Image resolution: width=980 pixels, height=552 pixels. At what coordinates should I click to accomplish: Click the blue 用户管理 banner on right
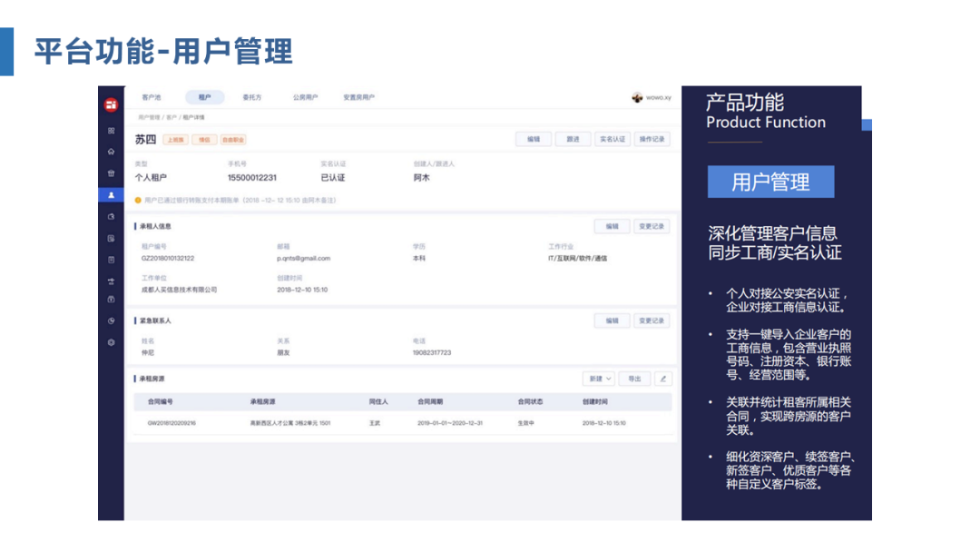click(770, 182)
